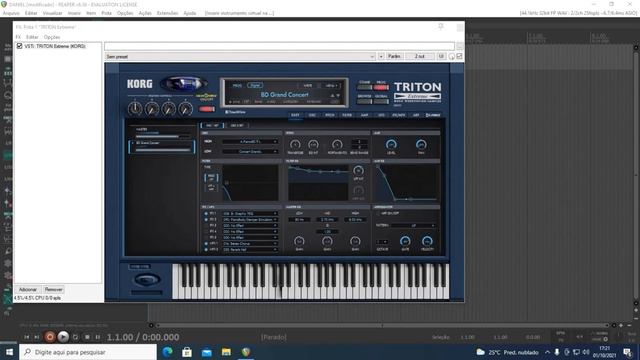Open the Arquivo menu
The width and height of the screenshot is (640, 360).
[11, 13]
